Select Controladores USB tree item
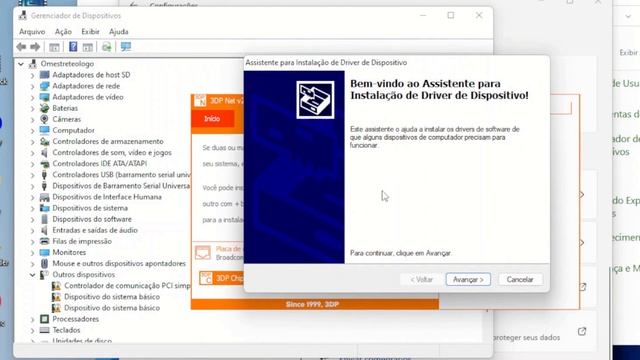The width and height of the screenshot is (640, 360). (x=121, y=174)
